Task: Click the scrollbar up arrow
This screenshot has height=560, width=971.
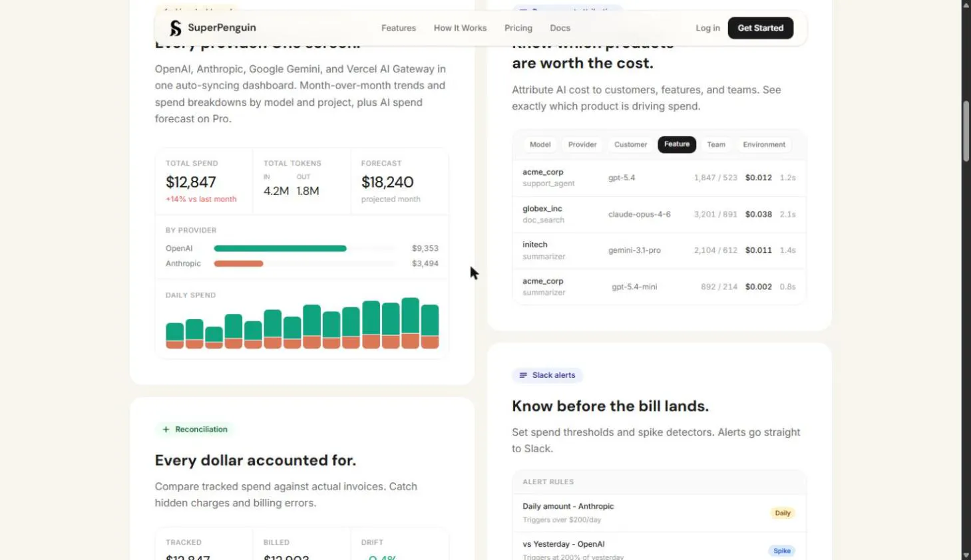Action: tap(966, 5)
